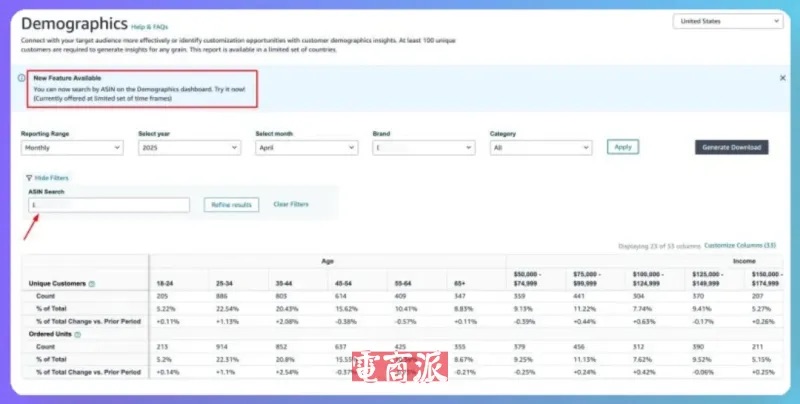Open the Reporting Range Monthly dropdown
This screenshot has width=800, height=404.
[x=72, y=147]
